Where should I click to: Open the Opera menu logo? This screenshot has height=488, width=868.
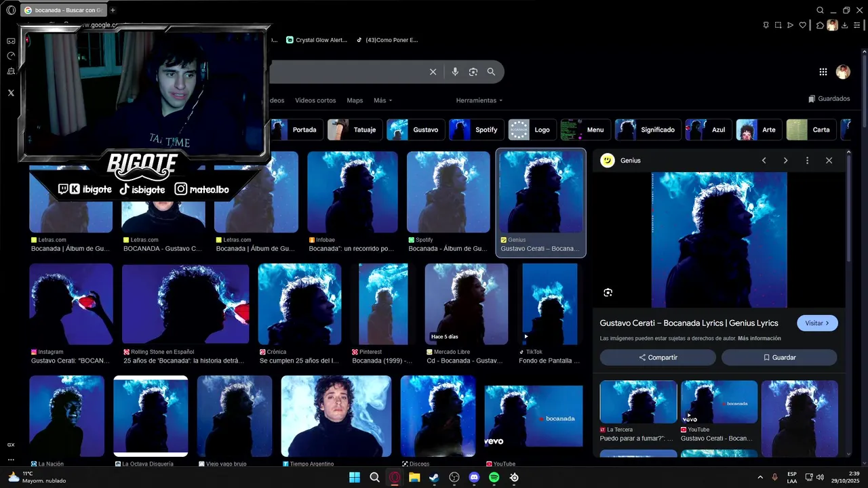[11, 10]
